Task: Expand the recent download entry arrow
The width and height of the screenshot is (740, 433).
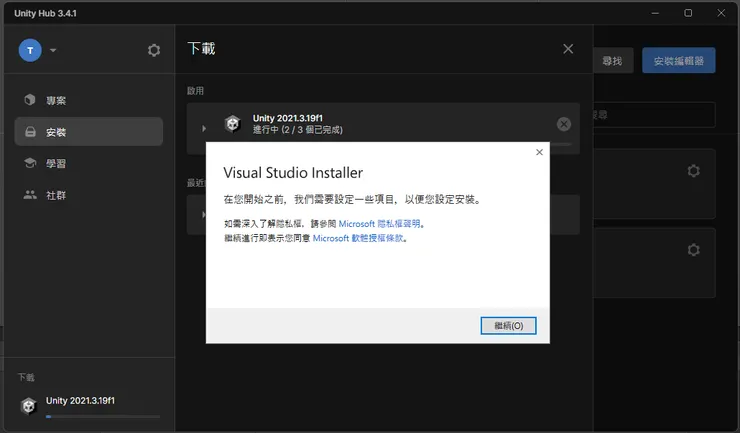Action: [x=203, y=214]
